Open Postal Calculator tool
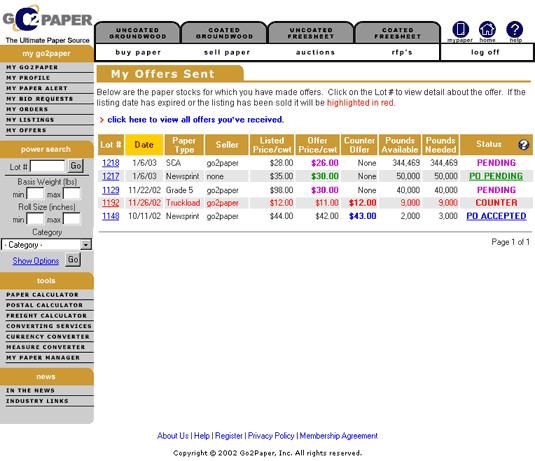The height and width of the screenshot is (461, 535). click(x=44, y=305)
